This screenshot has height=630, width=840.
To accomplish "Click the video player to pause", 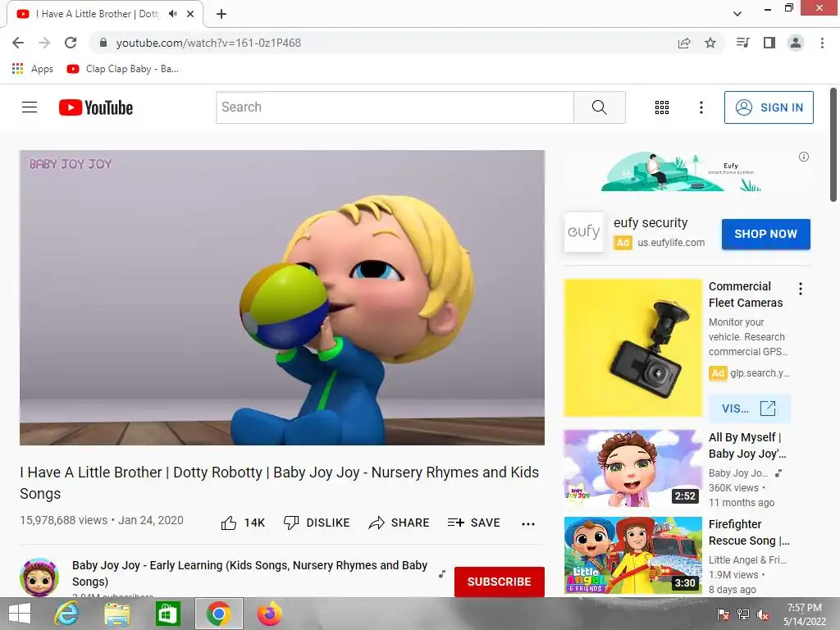I will [x=282, y=297].
